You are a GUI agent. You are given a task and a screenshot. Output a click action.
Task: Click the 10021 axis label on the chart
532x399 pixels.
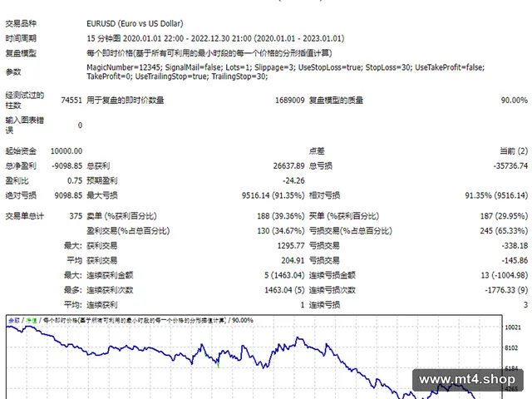pos(513,328)
